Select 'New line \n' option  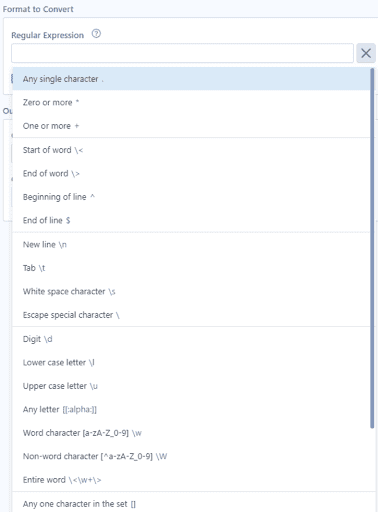pyautogui.click(x=191, y=245)
